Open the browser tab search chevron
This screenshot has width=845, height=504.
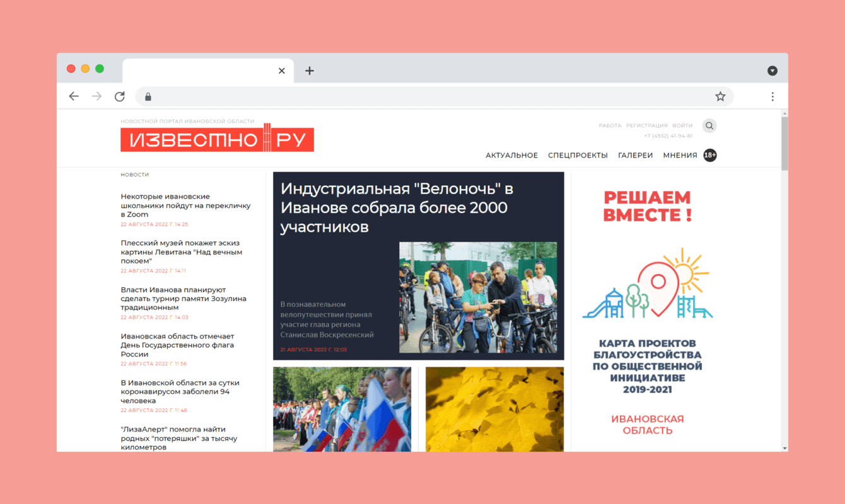pos(772,71)
